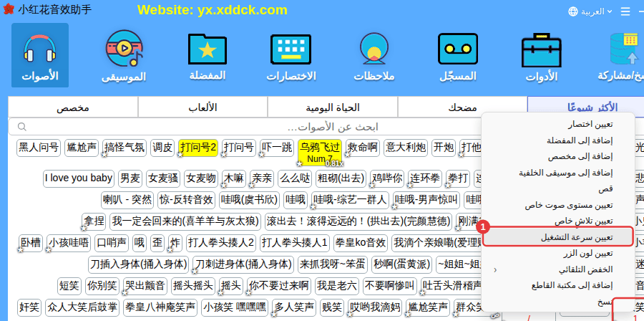644x321 pixels.
Task: Play the 意大利炮 sound button
Action: (x=406, y=148)
